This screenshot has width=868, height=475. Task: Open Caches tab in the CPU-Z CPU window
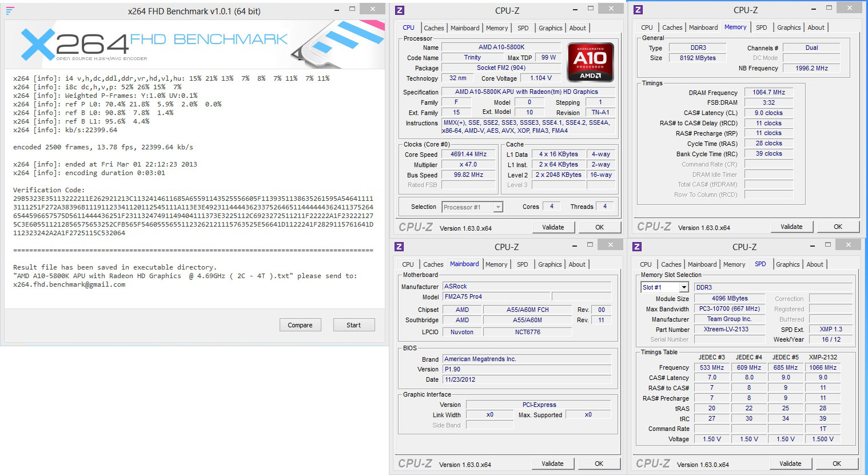pyautogui.click(x=433, y=28)
